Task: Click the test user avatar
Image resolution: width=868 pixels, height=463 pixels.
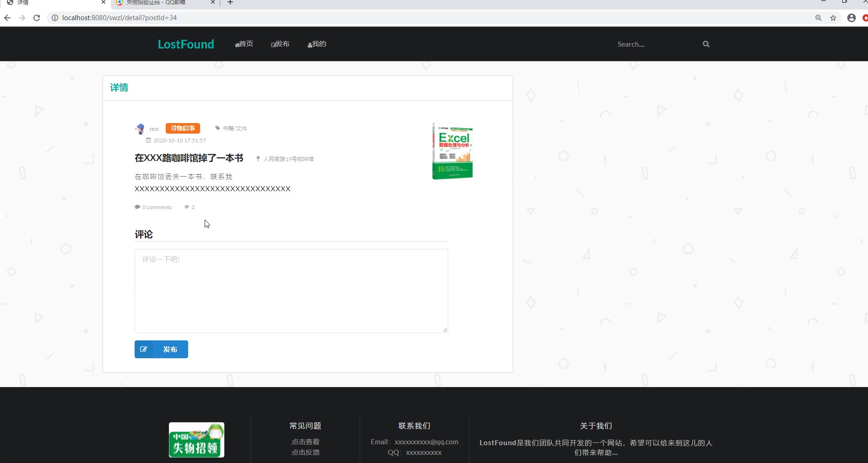Action: tap(140, 129)
